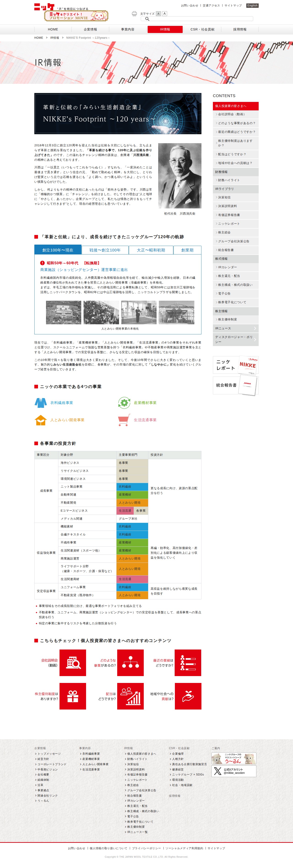293x868 pixels.
Task: Expand ディスクロージャー・ポリシー sidebar entry
Action: 236,339
